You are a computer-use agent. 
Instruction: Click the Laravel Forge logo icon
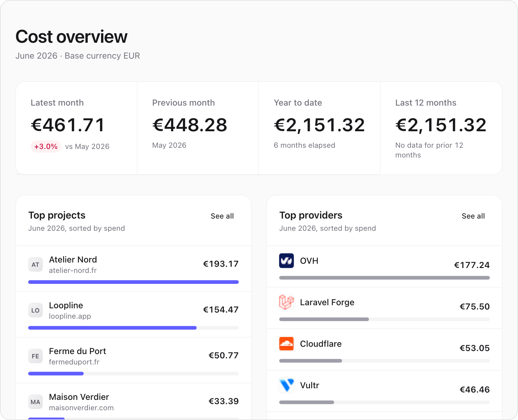[x=286, y=302]
